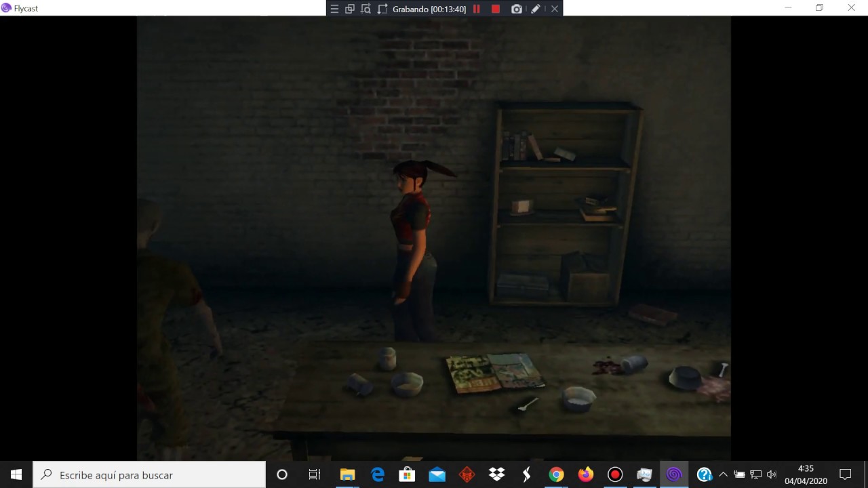Click the resize capture area icon
Image resolution: width=868 pixels, height=488 pixels.
(x=382, y=9)
